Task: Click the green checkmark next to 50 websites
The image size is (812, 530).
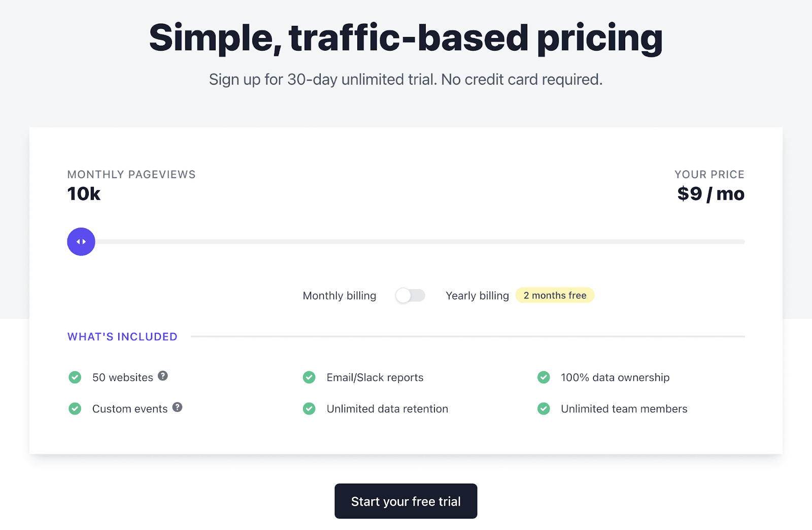Action: click(75, 377)
